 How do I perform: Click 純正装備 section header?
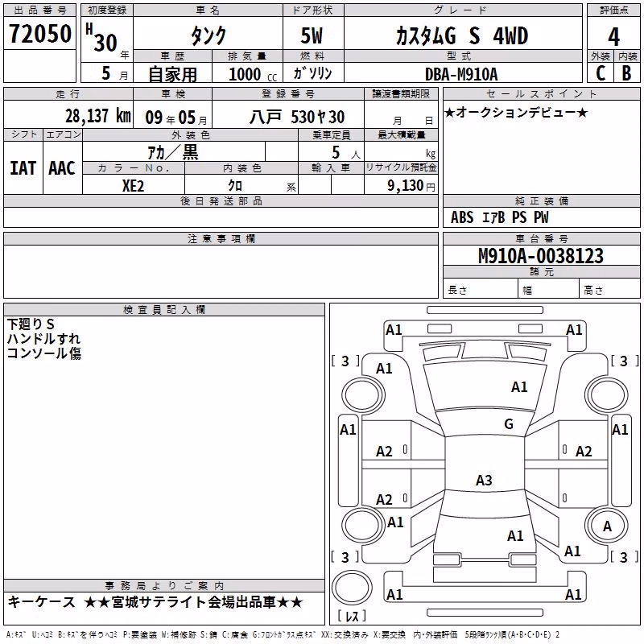click(541, 200)
